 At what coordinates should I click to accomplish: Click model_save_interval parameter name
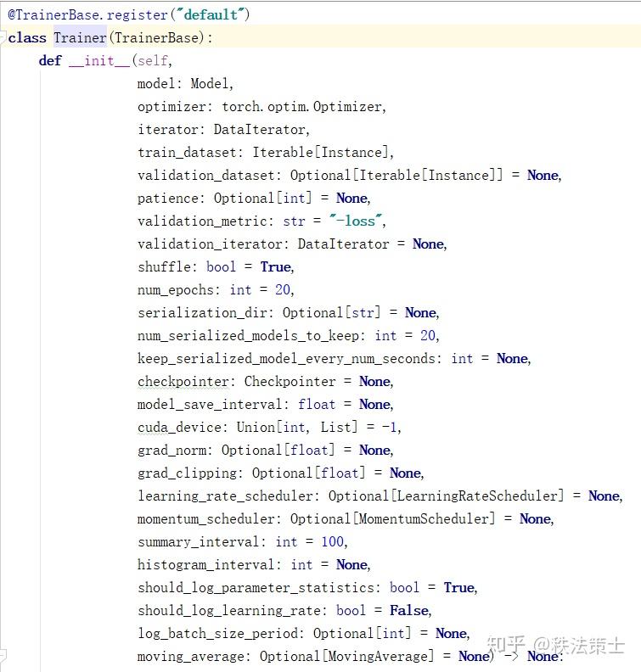click(210, 405)
